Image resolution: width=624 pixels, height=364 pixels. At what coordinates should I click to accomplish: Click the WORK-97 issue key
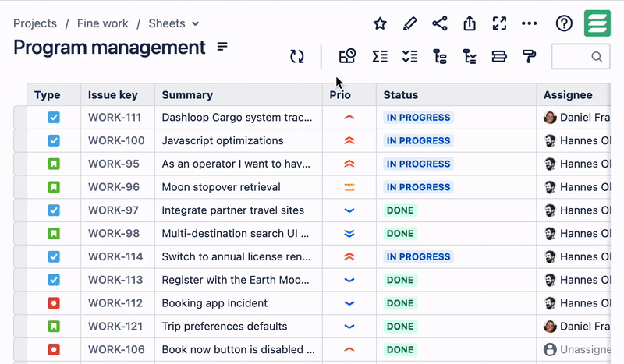pyautogui.click(x=113, y=210)
